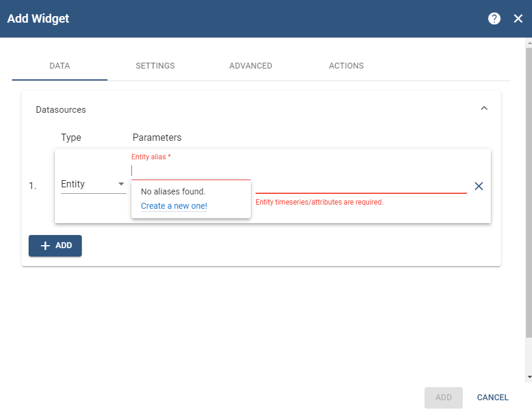Click the Datasources section title
This screenshot has width=532, height=411.
61,110
